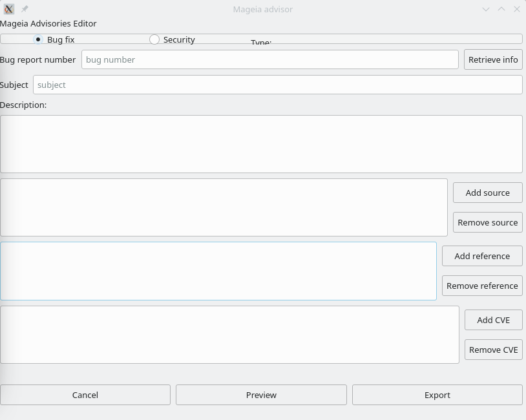Click inside the Description text area
This screenshot has width=526, height=420.
pos(261,144)
